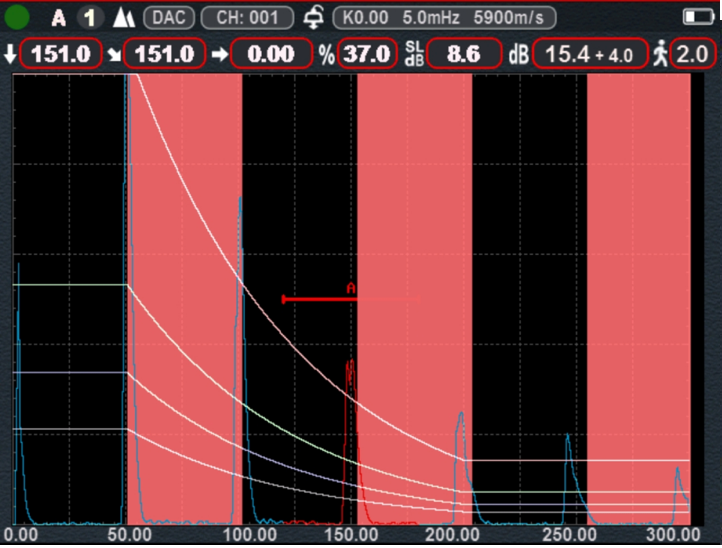Select the horizontal distance value 0.00
This screenshot has width=722, height=548.
pyautogui.click(x=271, y=54)
